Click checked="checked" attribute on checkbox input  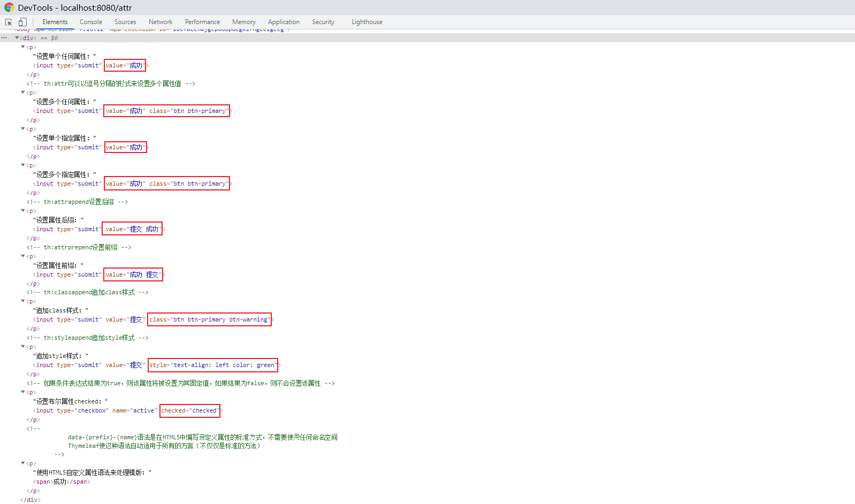pos(190,410)
